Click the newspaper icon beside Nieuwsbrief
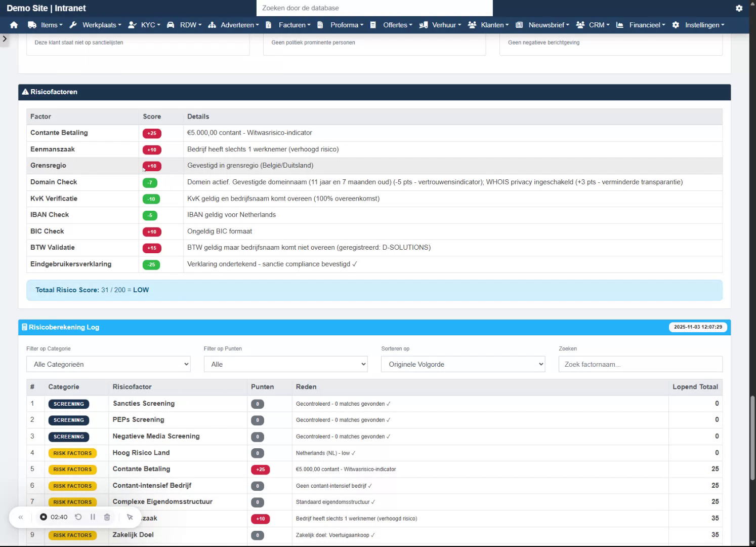This screenshot has width=756, height=547. coord(519,25)
